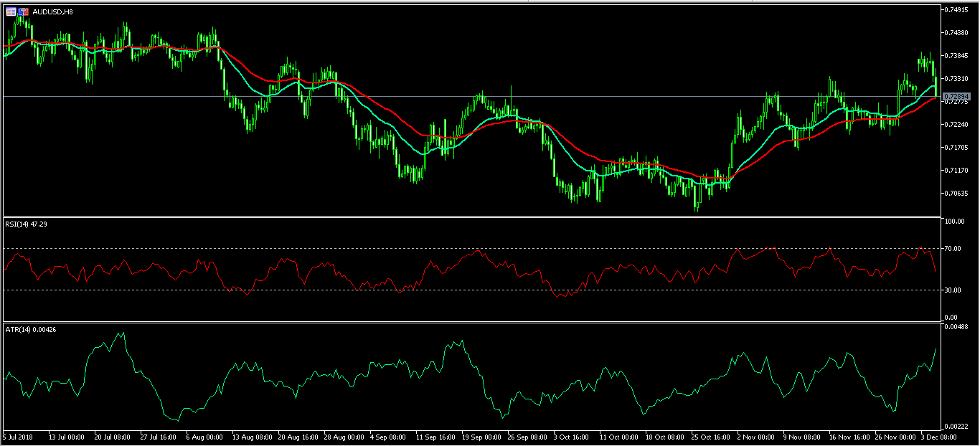Viewport: 980px width, 446px height.
Task: Click the AUDUSD,H8 chart title
Action: coord(52,11)
